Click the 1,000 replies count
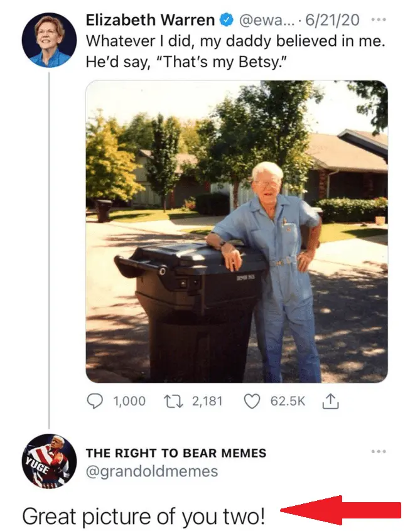This screenshot has width=420, height=531. [128, 401]
